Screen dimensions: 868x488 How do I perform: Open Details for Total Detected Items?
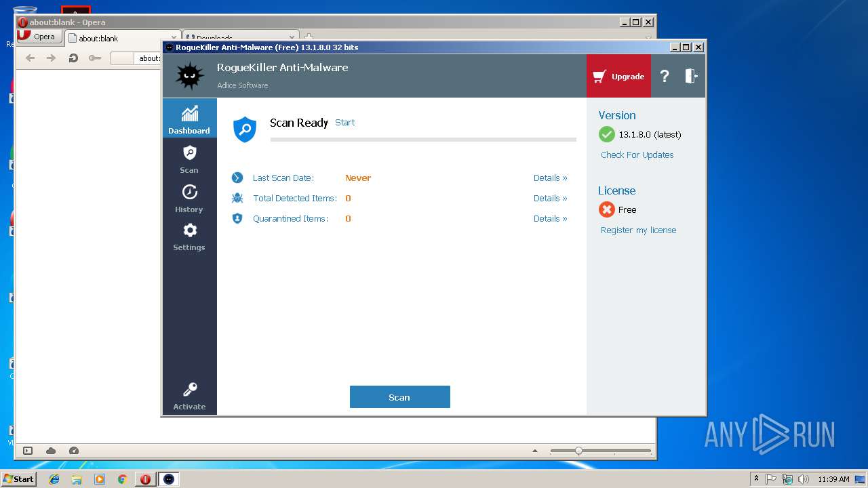click(x=550, y=199)
